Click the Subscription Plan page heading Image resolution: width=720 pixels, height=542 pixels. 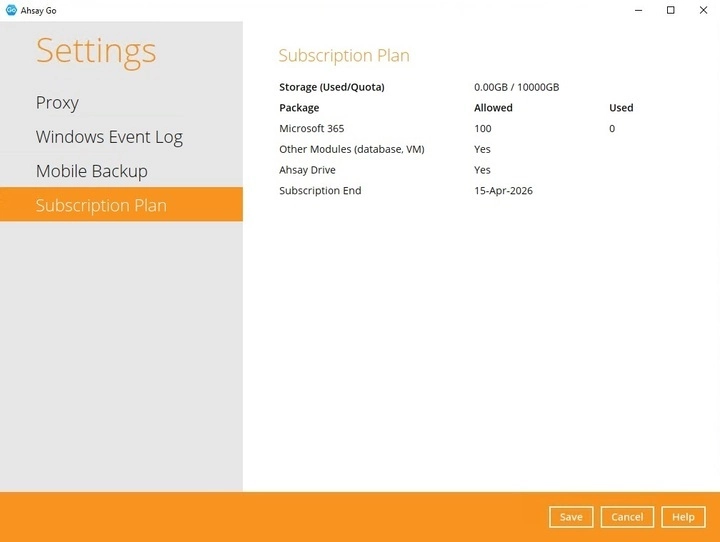344,56
